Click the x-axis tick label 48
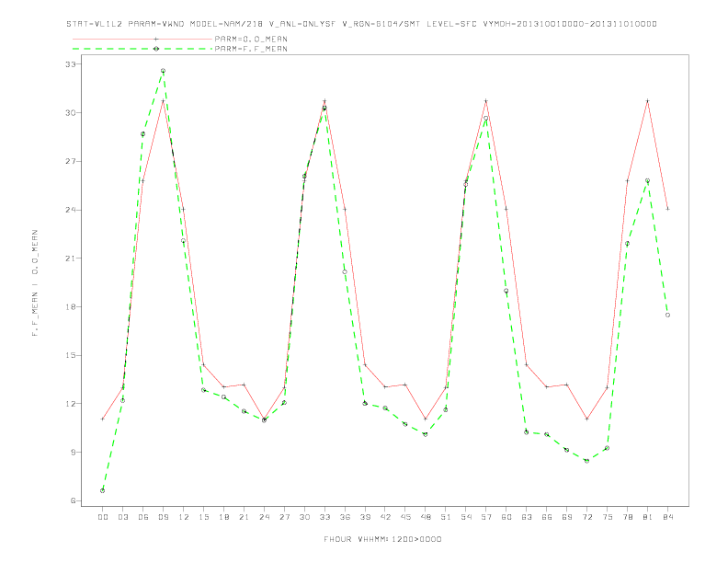 (426, 517)
